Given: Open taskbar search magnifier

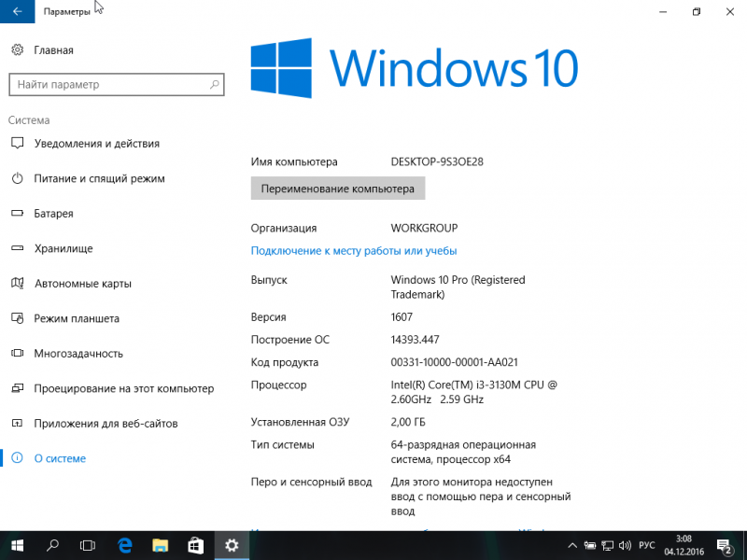Looking at the screenshot, I should point(52,545).
